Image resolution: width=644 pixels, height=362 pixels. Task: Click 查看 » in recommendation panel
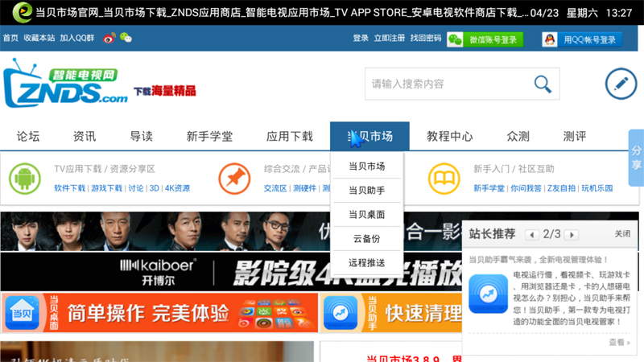click(x=619, y=343)
